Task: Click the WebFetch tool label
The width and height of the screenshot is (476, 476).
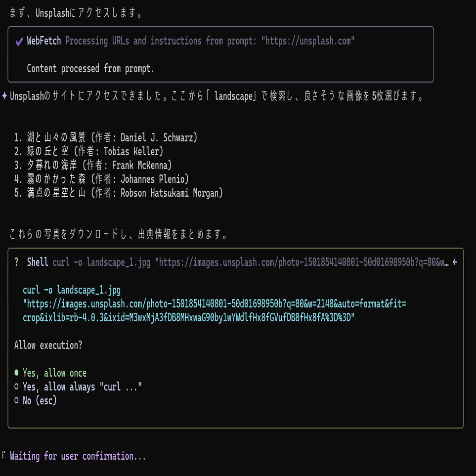Action: point(43,41)
